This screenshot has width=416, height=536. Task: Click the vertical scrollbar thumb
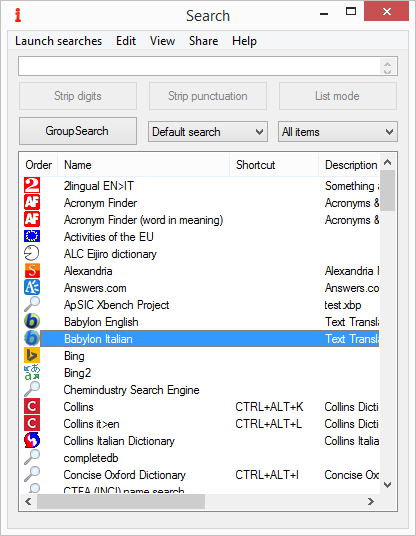(388, 190)
